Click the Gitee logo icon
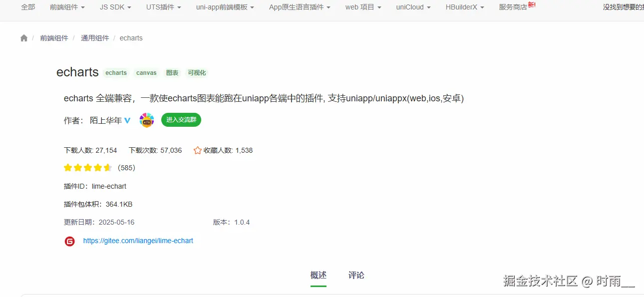 pyautogui.click(x=70, y=241)
